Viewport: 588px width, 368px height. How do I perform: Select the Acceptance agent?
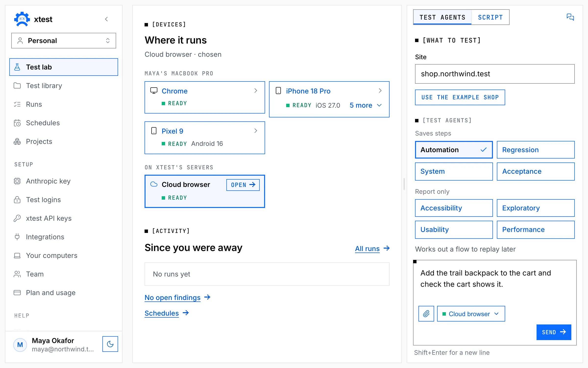[x=536, y=172]
